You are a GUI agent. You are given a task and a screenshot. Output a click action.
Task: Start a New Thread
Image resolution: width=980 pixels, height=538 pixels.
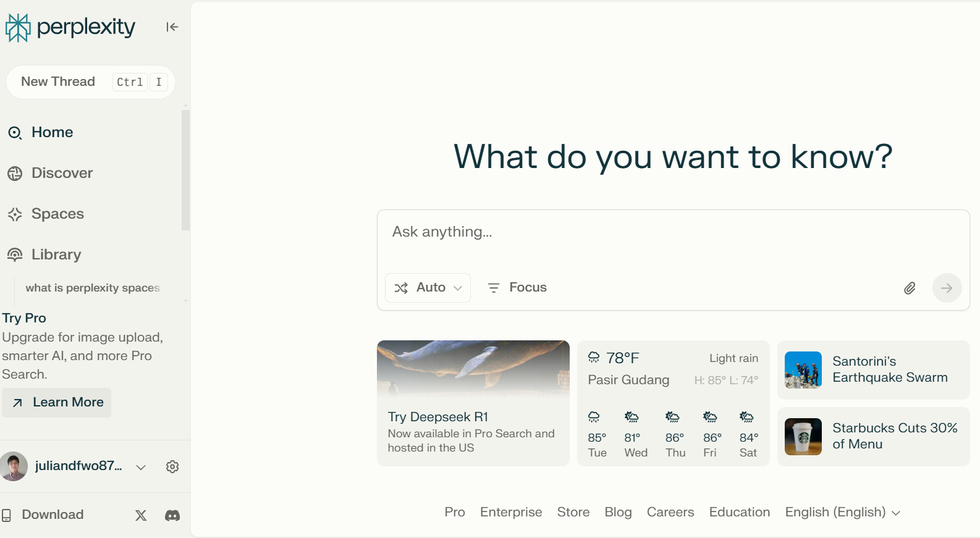click(91, 82)
